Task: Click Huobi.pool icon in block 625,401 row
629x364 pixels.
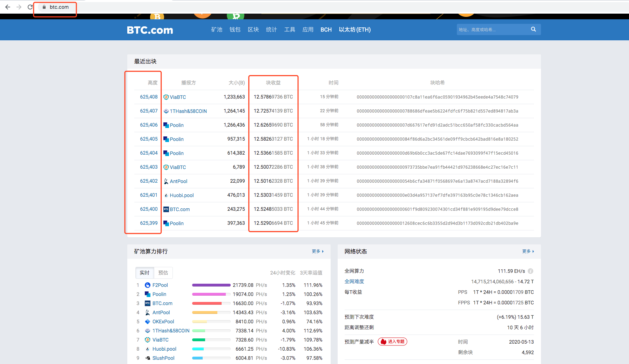Action: [x=166, y=195]
